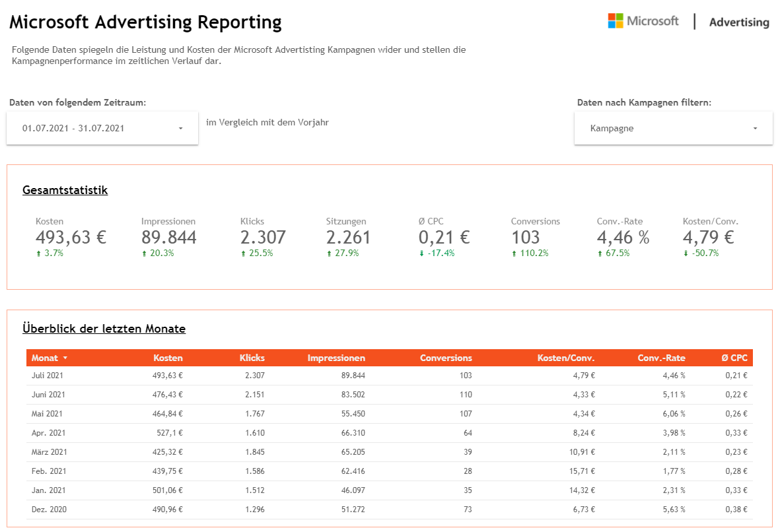
Task: Sort table by Conv.-Rate column header
Action: (x=661, y=358)
